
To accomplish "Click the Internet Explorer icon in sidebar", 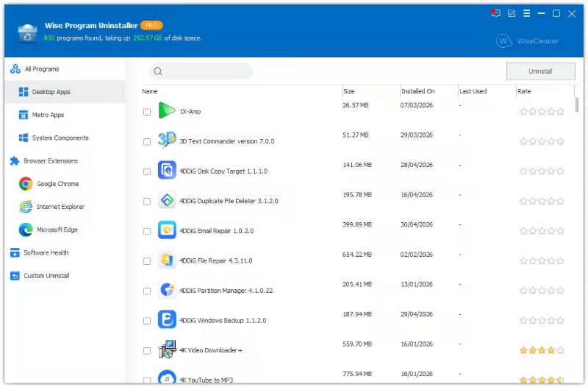I will coord(26,207).
